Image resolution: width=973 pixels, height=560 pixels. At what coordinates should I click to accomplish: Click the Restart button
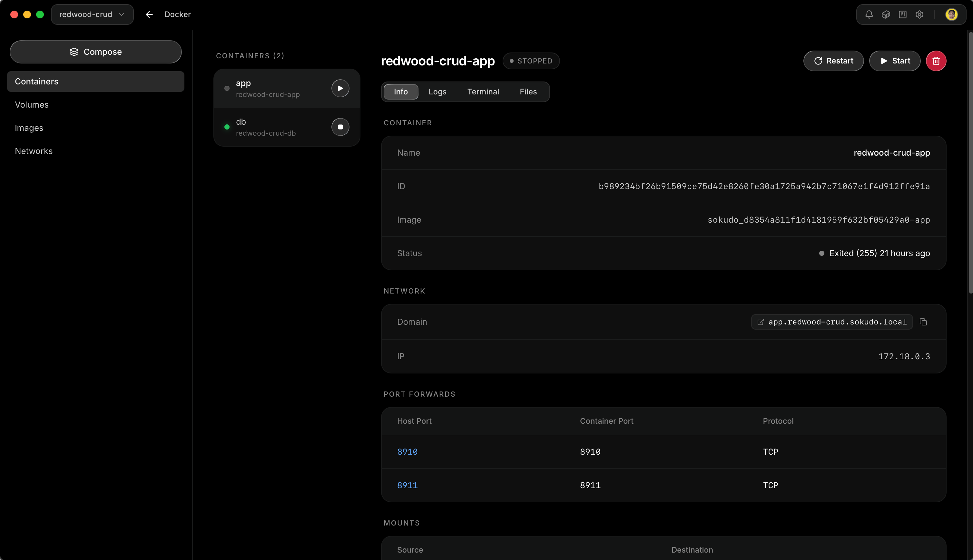[x=833, y=61]
